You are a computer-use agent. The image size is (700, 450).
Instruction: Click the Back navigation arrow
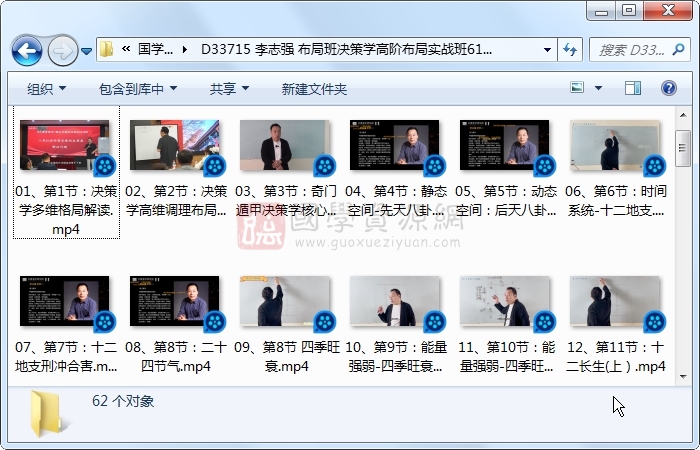[27, 50]
